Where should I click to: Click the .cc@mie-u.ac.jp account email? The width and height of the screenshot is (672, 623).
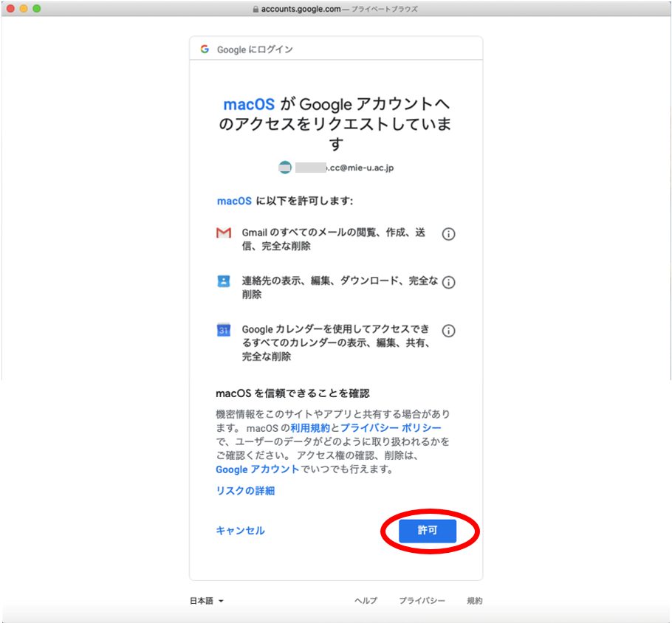coord(345,168)
